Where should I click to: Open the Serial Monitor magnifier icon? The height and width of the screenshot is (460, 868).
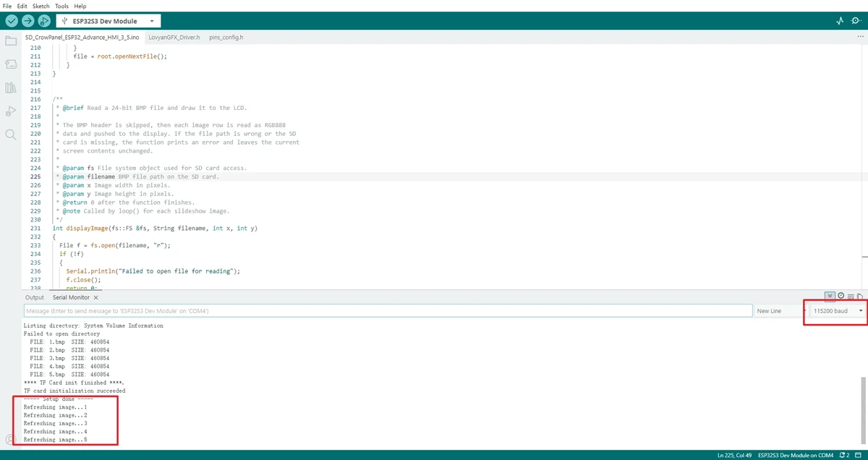pyautogui.click(x=856, y=21)
